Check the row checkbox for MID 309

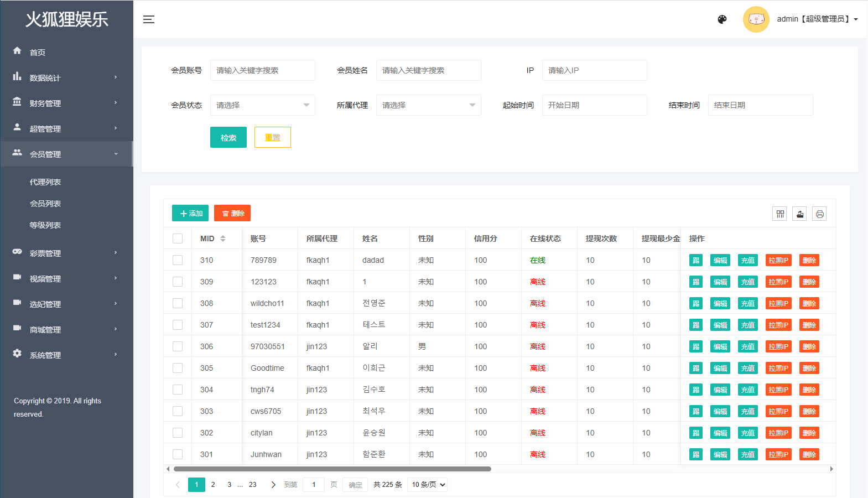[178, 282]
